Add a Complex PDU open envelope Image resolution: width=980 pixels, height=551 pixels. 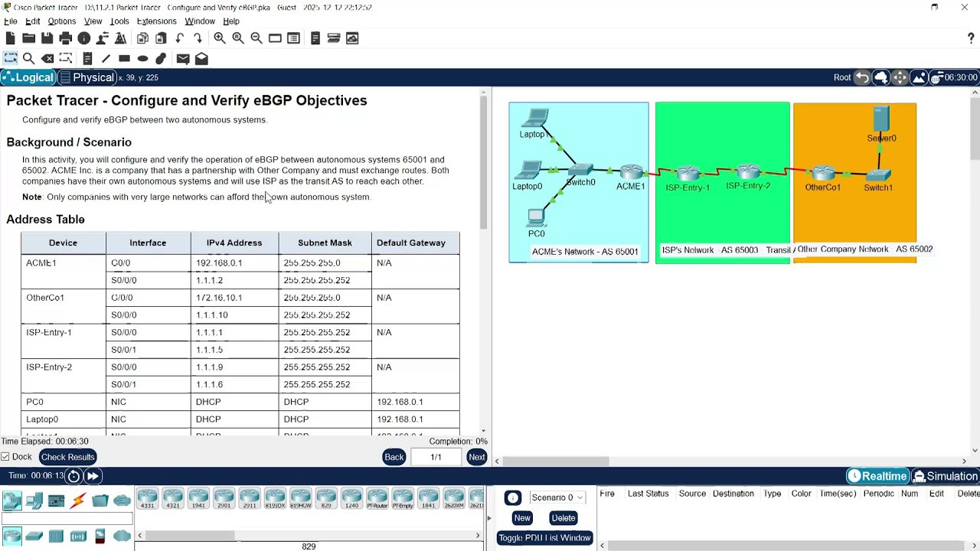pyautogui.click(x=201, y=58)
